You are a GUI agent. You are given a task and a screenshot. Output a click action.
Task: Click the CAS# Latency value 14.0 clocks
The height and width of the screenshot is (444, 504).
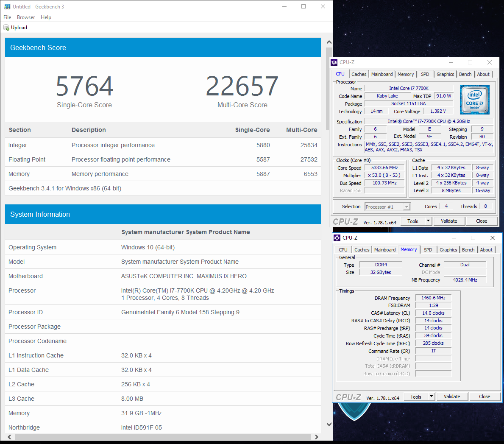click(x=433, y=313)
